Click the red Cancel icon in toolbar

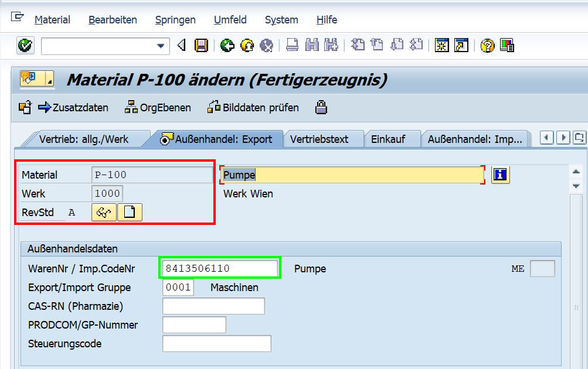click(x=266, y=46)
